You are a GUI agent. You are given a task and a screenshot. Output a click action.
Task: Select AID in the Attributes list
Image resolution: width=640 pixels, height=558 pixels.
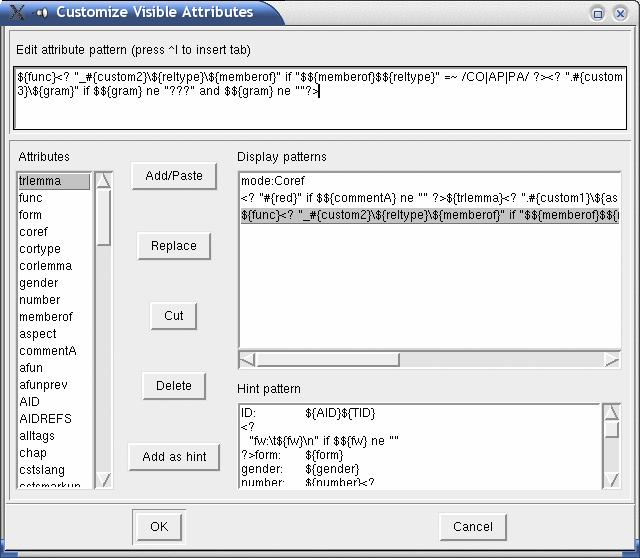point(54,402)
